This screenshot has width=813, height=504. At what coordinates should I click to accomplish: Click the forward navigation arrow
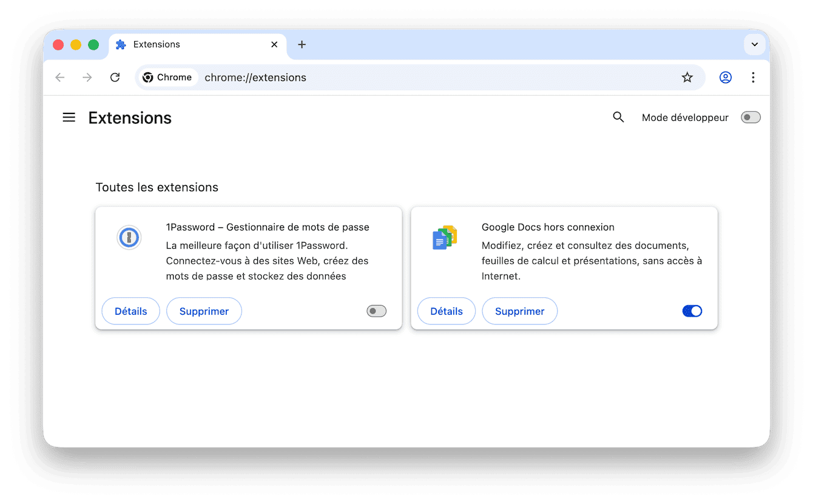coord(87,77)
